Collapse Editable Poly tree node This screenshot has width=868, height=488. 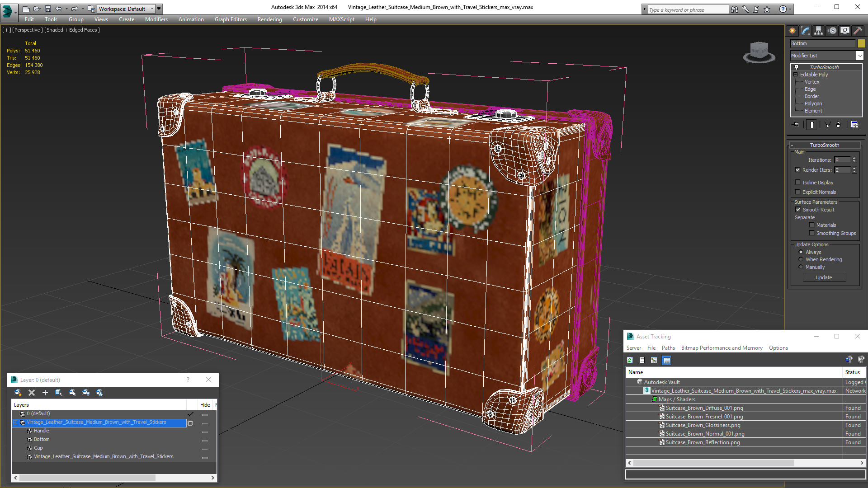coord(795,75)
